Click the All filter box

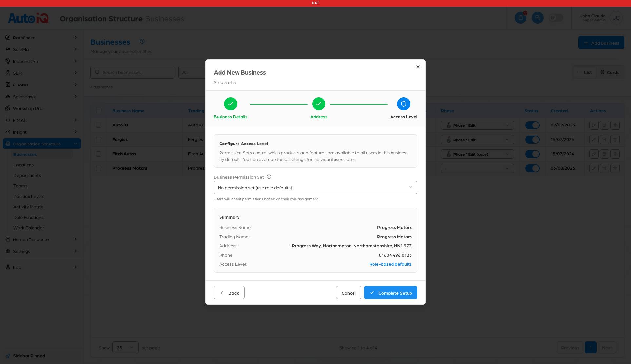[x=192, y=72]
